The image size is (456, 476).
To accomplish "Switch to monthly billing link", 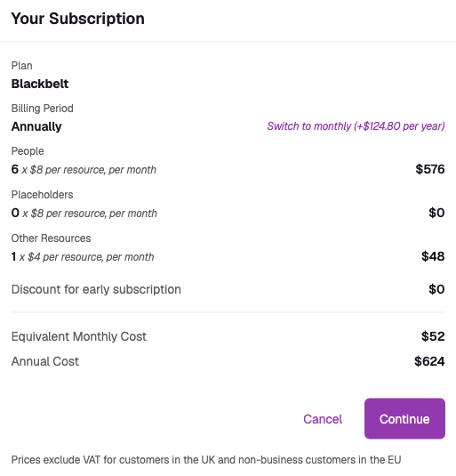I will point(356,126).
